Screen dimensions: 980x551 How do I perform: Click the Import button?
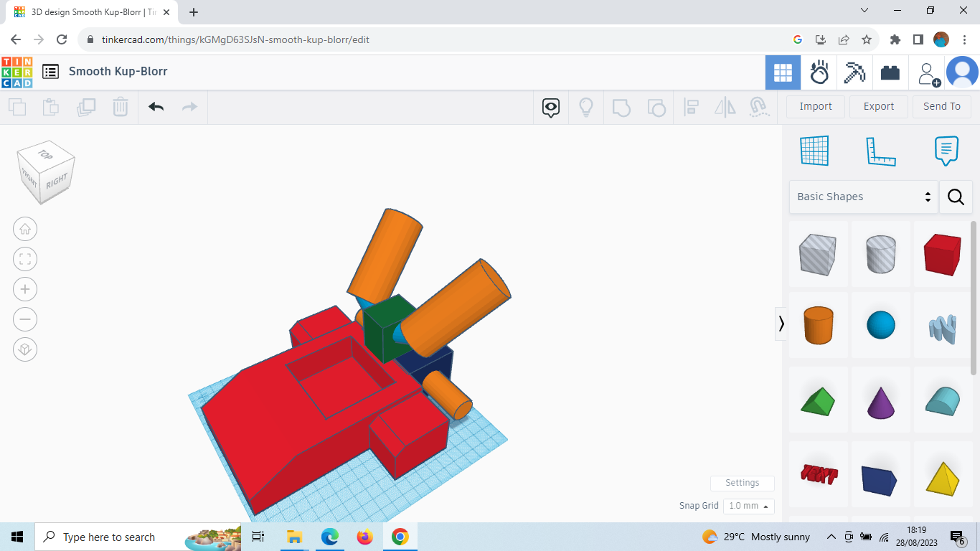pyautogui.click(x=815, y=106)
